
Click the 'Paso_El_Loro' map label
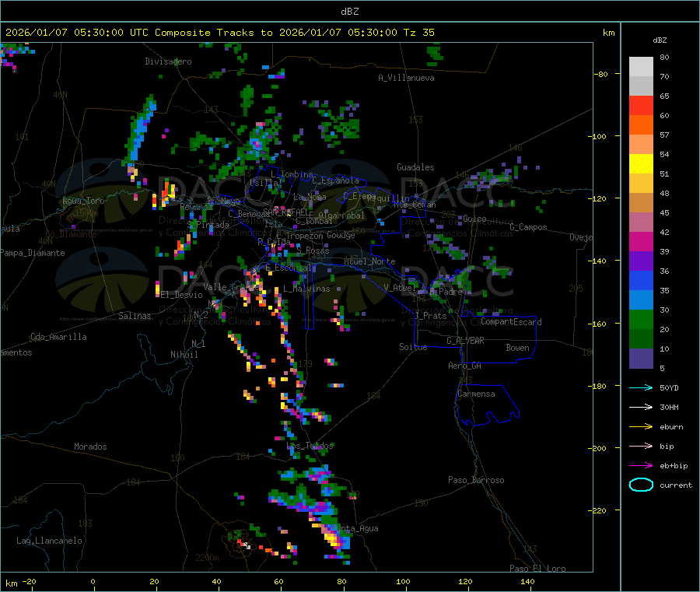pos(537,569)
